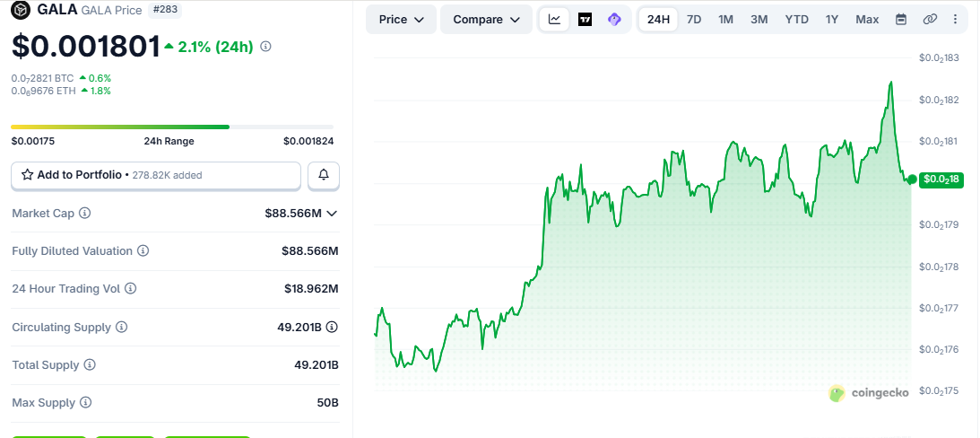Select the 24H time range
Image resolution: width=980 pixels, height=438 pixels.
pos(658,20)
